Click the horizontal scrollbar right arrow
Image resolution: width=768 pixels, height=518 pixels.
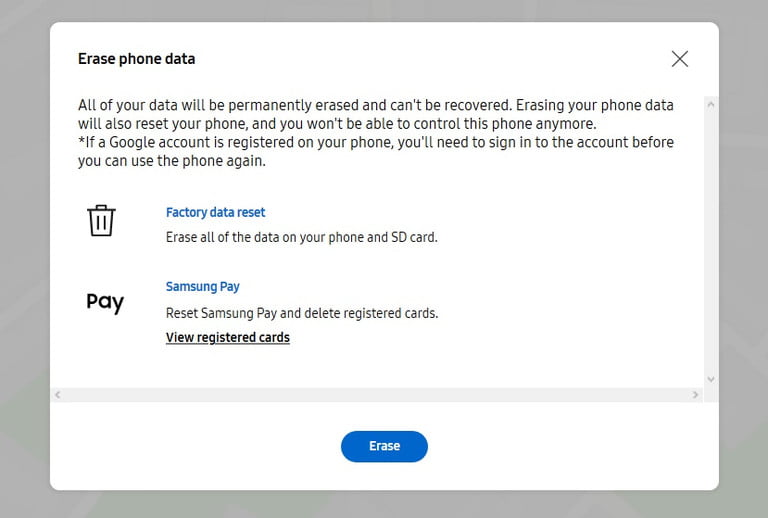(696, 395)
